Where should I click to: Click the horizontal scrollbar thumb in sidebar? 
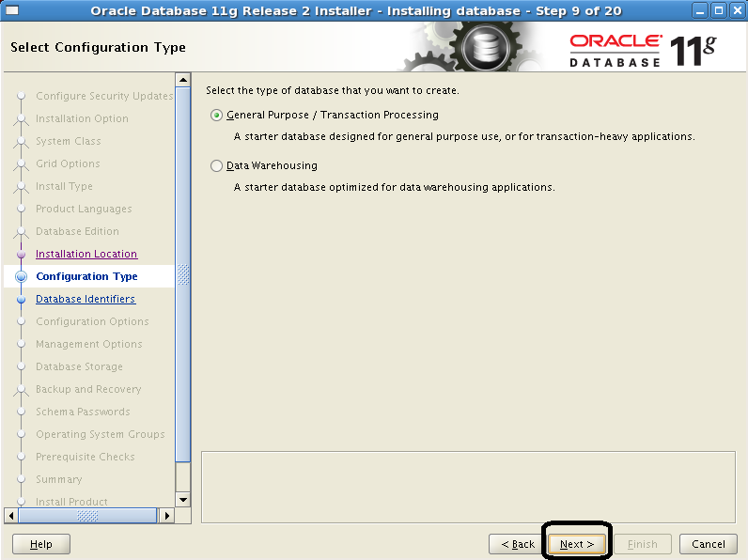coord(87,516)
